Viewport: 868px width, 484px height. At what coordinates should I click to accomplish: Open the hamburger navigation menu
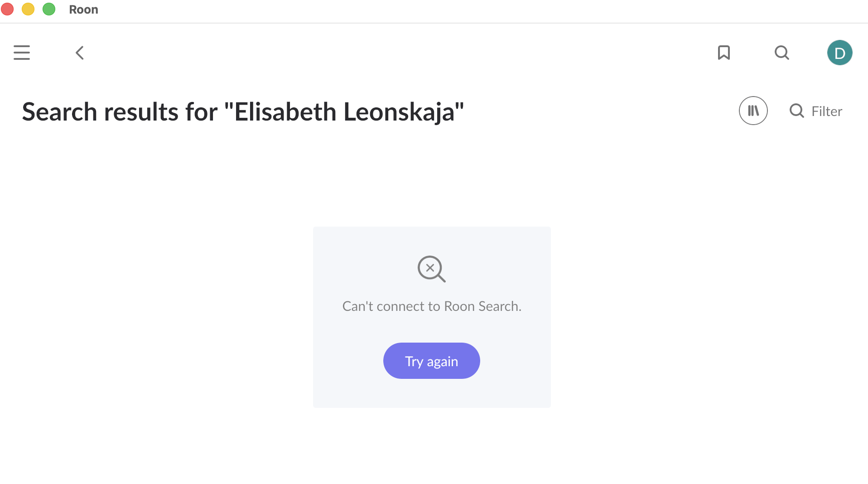click(22, 53)
